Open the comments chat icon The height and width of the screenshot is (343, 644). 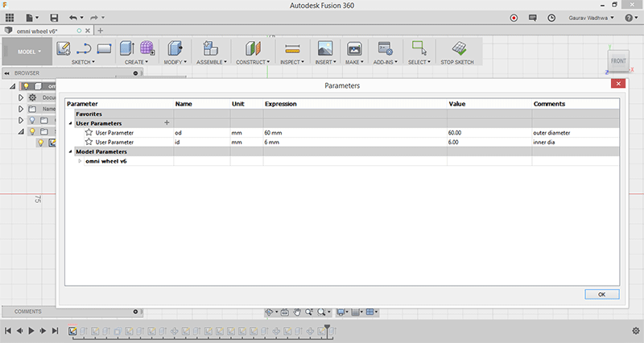point(533,18)
